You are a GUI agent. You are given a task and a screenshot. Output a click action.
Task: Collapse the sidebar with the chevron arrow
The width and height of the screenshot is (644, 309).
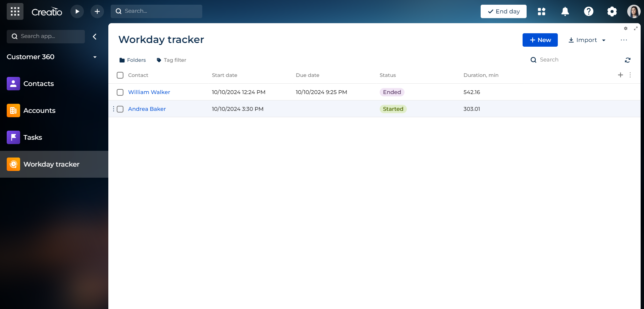click(x=95, y=37)
